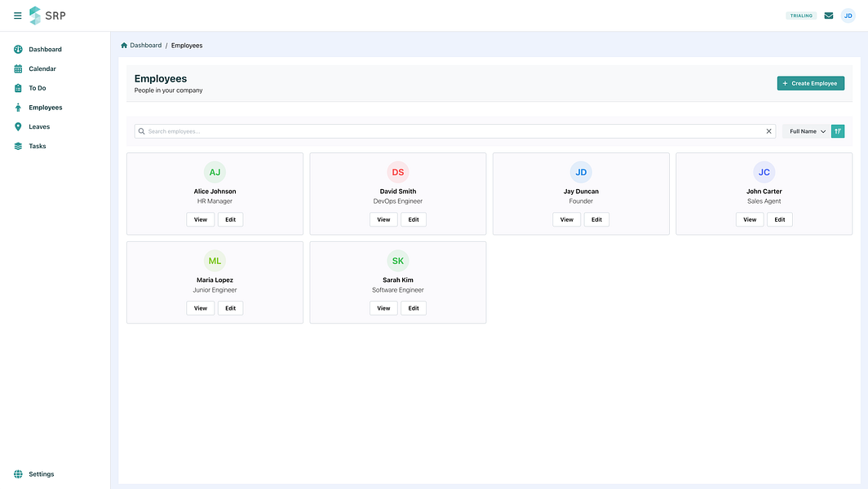This screenshot has width=868, height=489.
Task: Click the Software Engineer job title
Action: point(398,290)
